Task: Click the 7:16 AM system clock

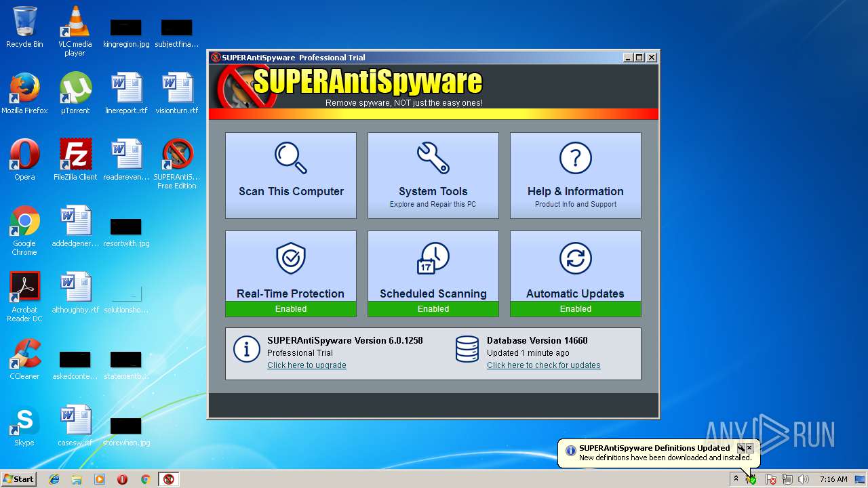Action: pos(833,479)
